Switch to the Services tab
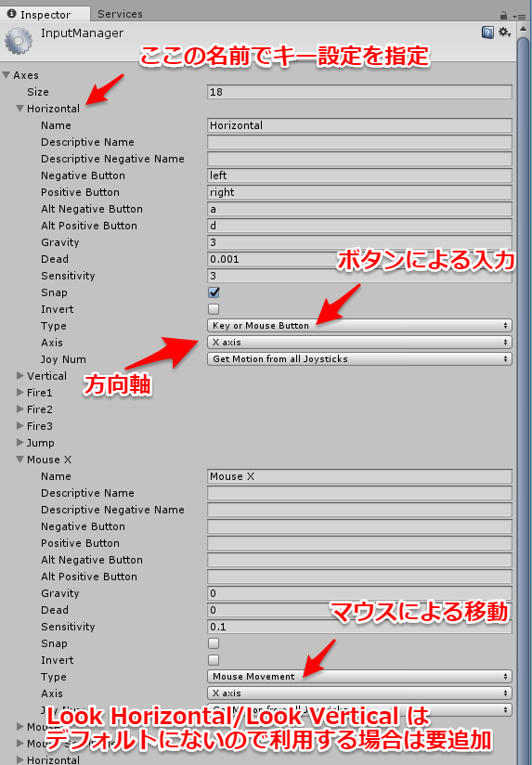This screenshot has width=532, height=765. [120, 14]
